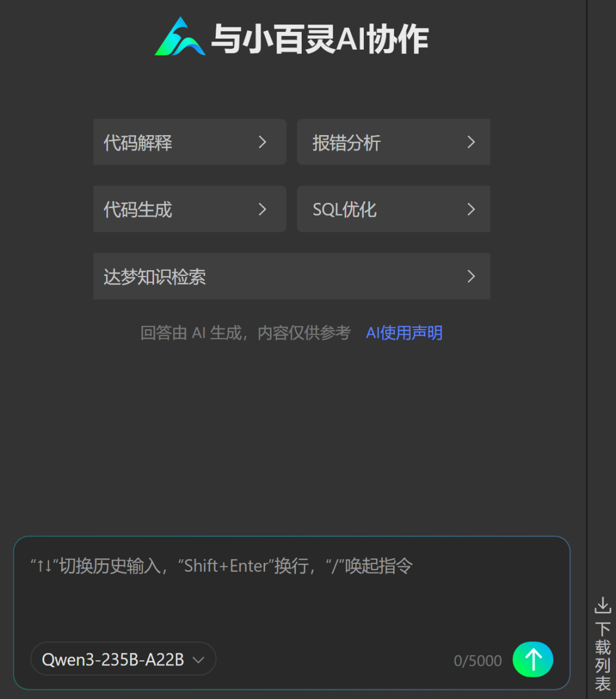The width and height of the screenshot is (616, 699).
Task: Click the 小百灵 AI logo icon
Action: coord(180,37)
